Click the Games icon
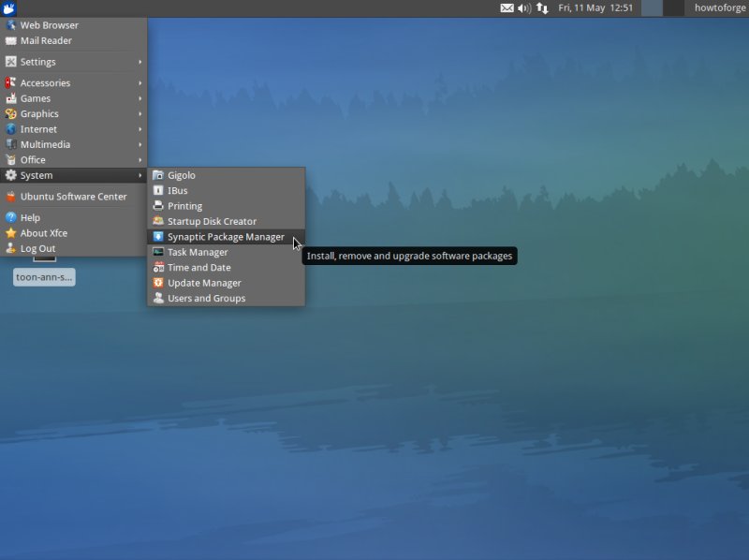This screenshot has height=560, width=749. coord(10,98)
